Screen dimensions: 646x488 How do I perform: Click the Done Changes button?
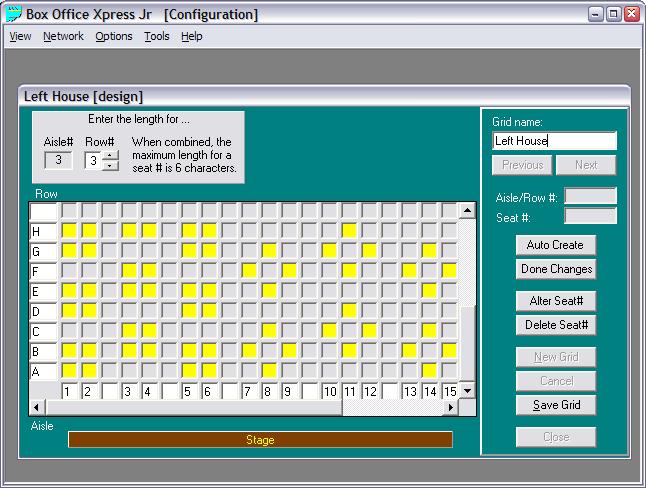pos(555,269)
